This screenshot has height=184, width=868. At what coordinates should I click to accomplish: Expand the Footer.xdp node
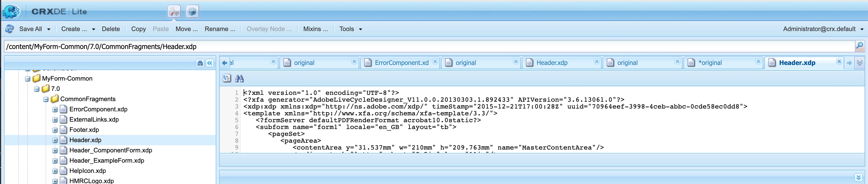[x=55, y=130]
